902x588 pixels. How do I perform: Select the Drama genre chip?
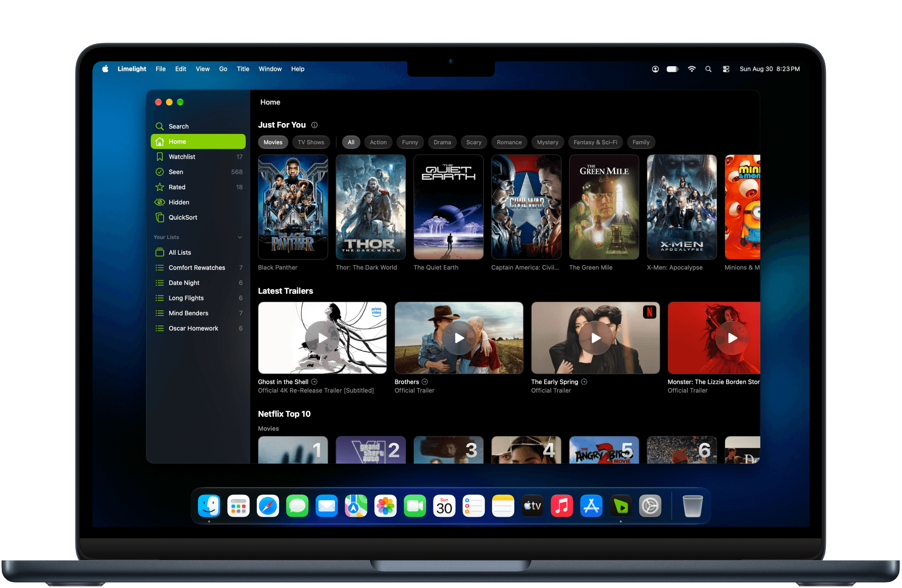(442, 142)
